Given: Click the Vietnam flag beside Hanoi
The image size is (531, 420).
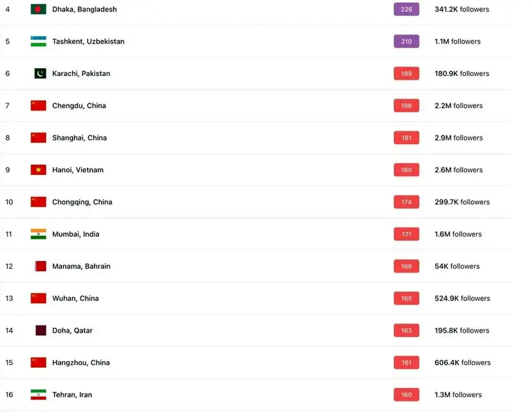Looking at the screenshot, I should point(38,170).
